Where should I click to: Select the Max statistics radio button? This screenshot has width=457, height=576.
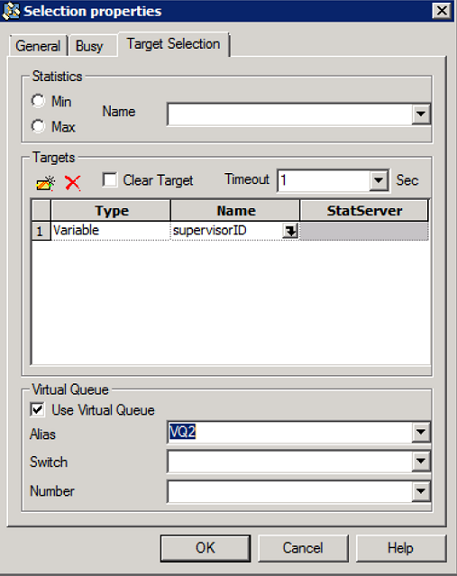pos(38,126)
